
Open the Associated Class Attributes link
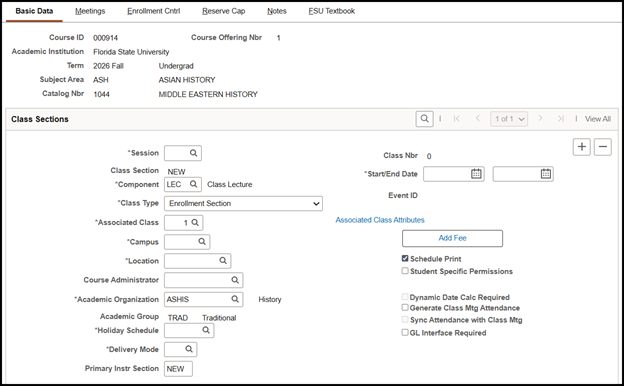pyautogui.click(x=380, y=220)
